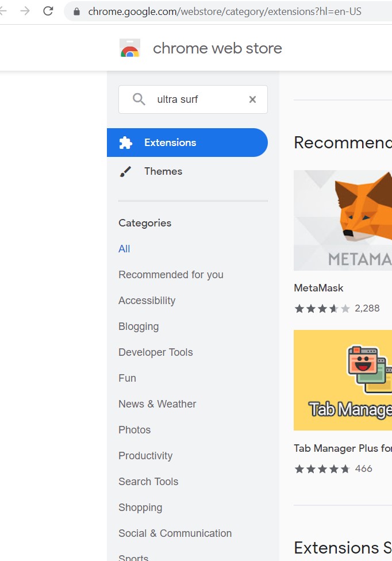Screen dimensions: 392x561
Task: Open the MetaMask fox thumbnail
Action: [343, 220]
